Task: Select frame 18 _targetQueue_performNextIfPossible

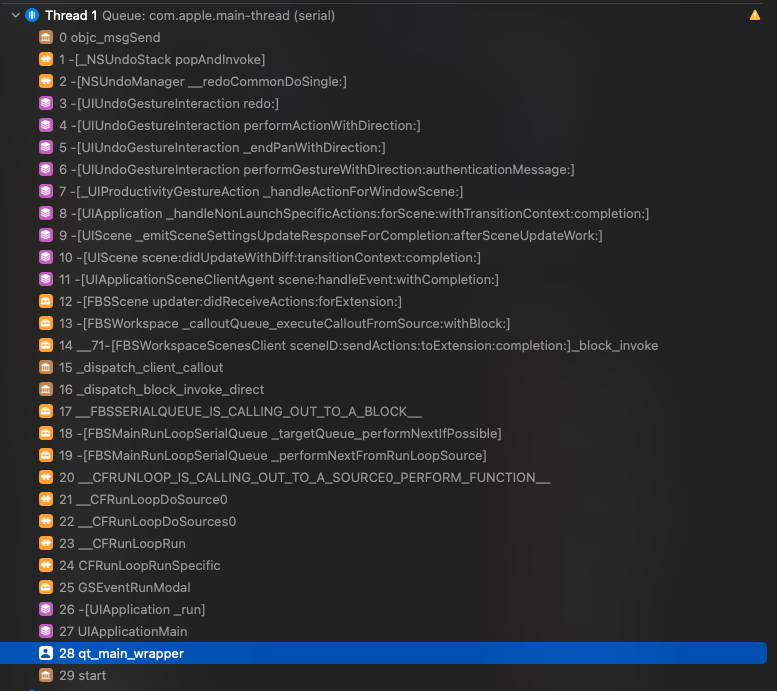Action: tap(280, 433)
